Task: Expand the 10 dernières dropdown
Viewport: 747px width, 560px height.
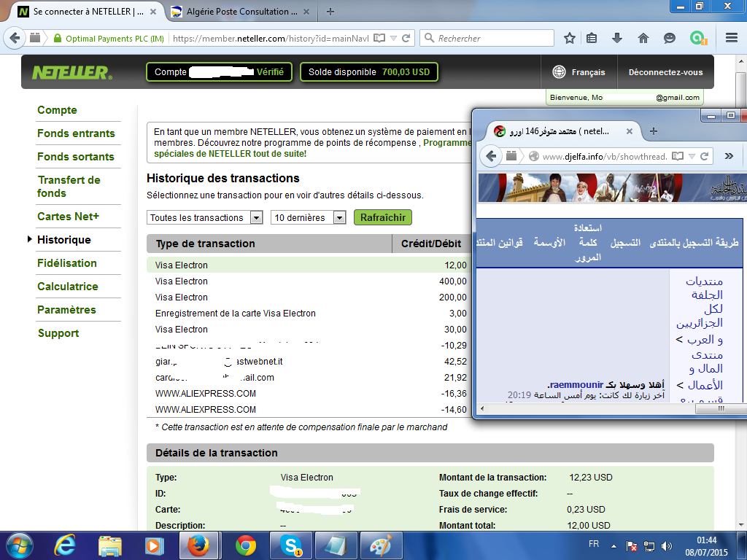Action: [339, 217]
